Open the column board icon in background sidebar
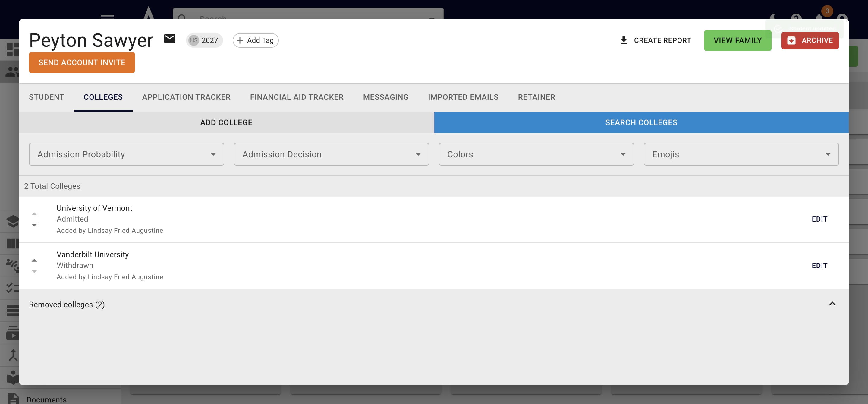 pyautogui.click(x=13, y=243)
